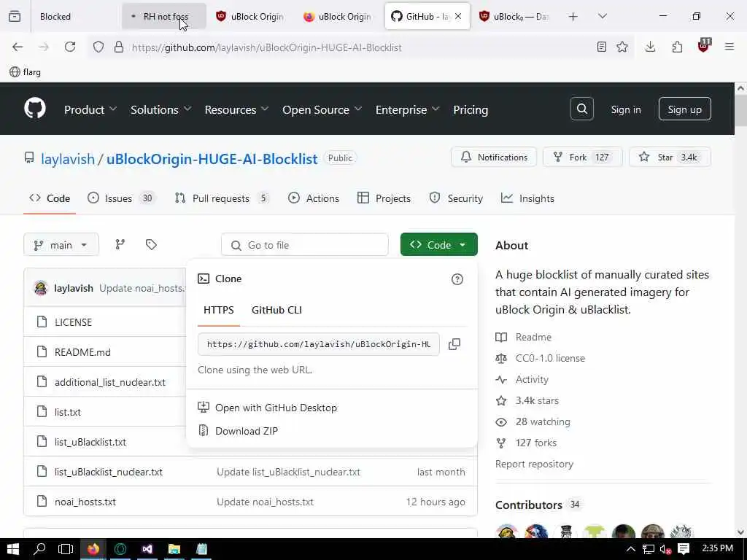Choose Open with GitHub Desktop
The image size is (747, 560).
(276, 408)
